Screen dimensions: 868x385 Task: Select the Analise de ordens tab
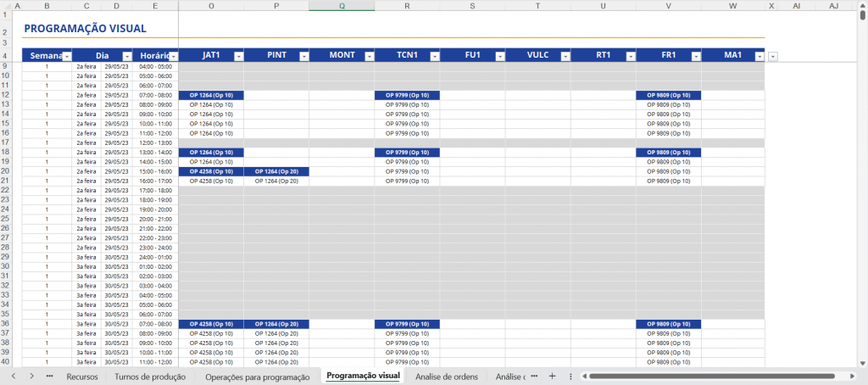click(x=447, y=376)
